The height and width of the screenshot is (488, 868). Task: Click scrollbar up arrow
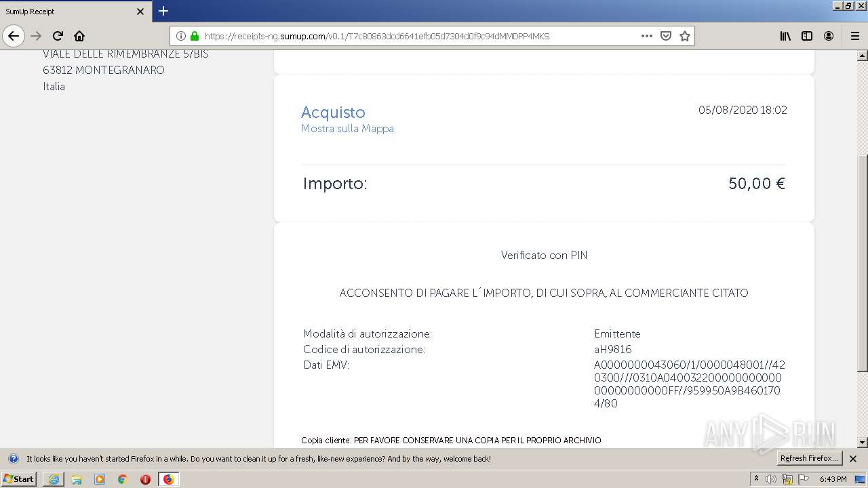(863, 56)
